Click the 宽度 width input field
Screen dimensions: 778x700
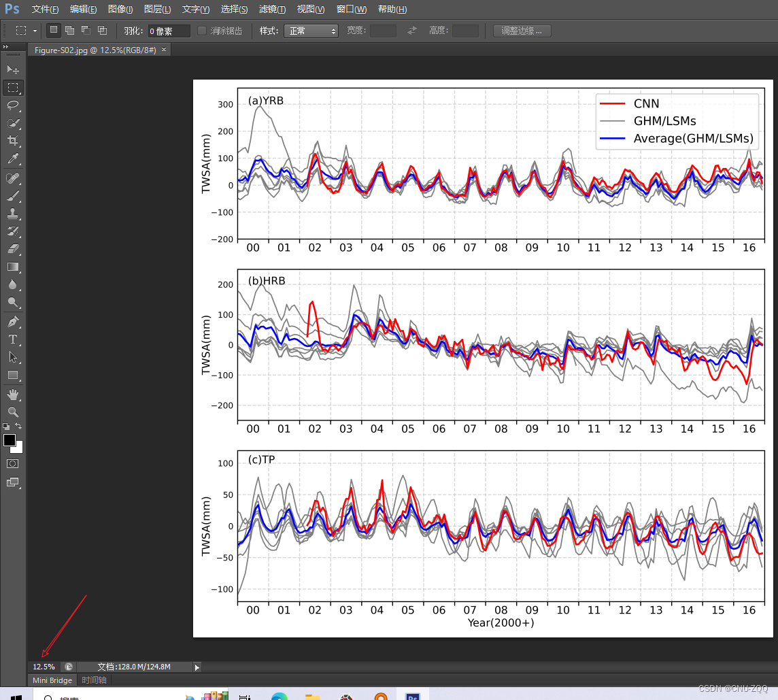click(383, 31)
